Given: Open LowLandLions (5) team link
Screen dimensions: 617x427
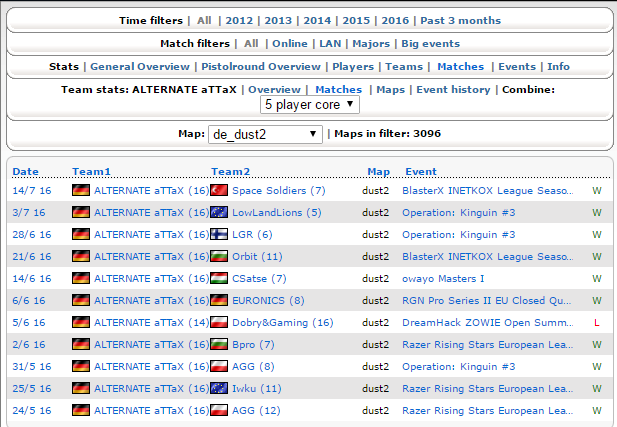Looking at the screenshot, I should click(277, 213).
